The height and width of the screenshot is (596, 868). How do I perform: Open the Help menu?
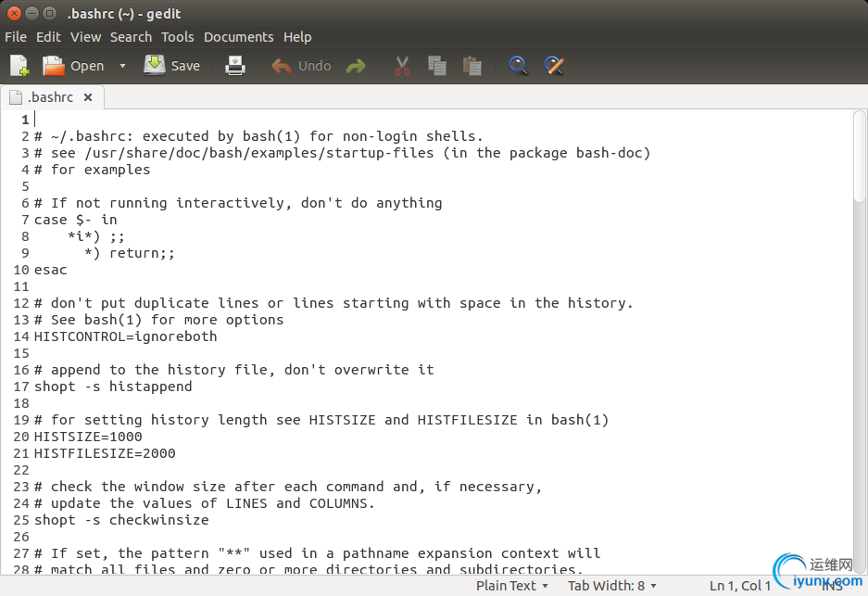coord(297,37)
